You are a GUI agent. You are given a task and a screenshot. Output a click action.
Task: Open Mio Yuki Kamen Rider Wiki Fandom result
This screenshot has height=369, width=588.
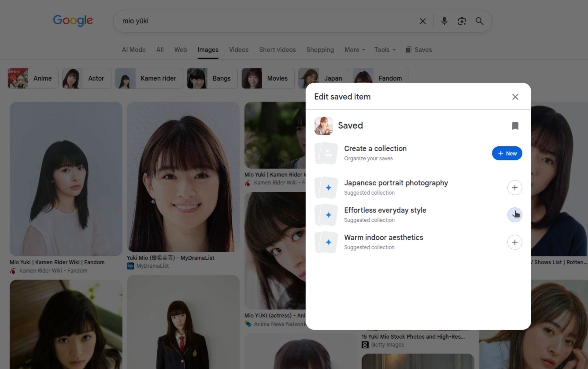(57, 262)
